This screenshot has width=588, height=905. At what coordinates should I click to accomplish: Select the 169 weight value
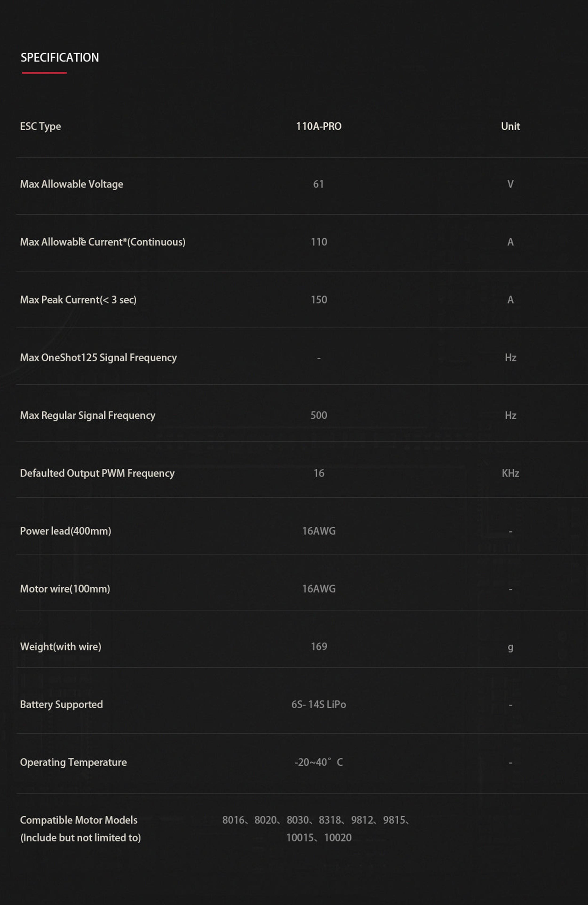point(318,646)
